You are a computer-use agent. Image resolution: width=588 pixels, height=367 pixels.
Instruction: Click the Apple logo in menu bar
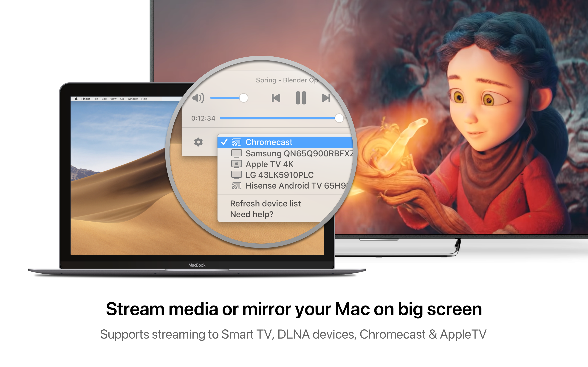coord(76,99)
